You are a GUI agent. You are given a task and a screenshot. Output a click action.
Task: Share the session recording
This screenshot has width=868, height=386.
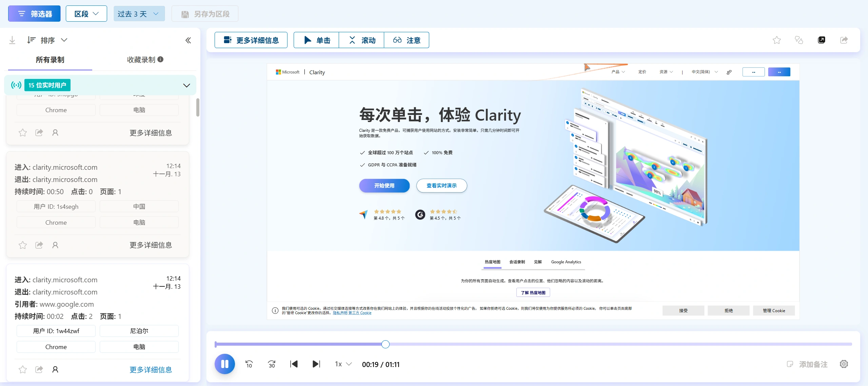pos(844,40)
